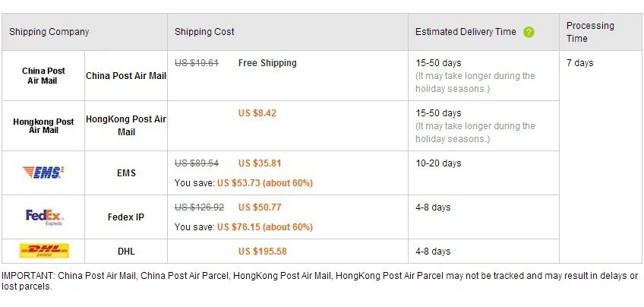Viewport: 644px width, 307px height.
Task: Click the green help question mark icon
Action: coord(529,32)
